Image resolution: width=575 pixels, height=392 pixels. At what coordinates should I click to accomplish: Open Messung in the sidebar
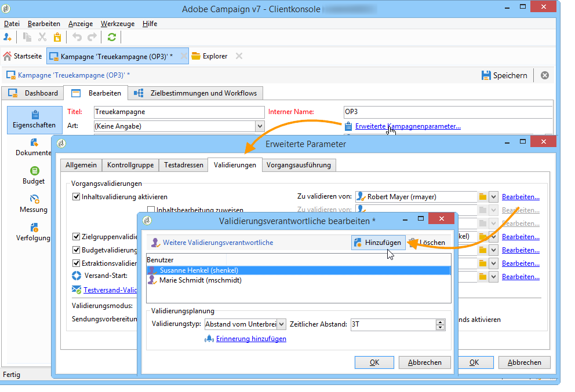click(34, 204)
